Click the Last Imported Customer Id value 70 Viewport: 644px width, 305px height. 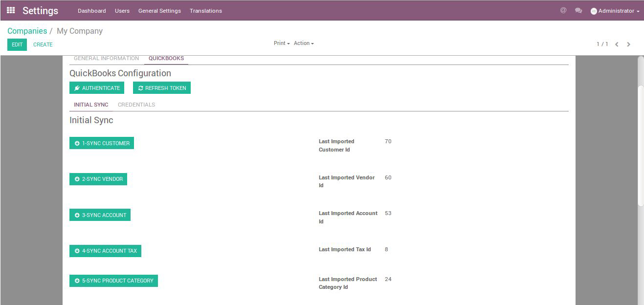coord(388,141)
